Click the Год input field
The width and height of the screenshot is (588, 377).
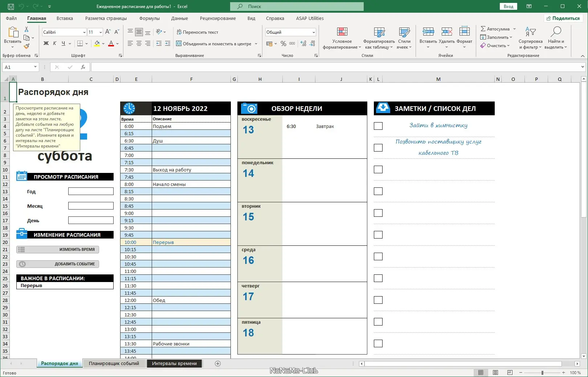(x=91, y=191)
